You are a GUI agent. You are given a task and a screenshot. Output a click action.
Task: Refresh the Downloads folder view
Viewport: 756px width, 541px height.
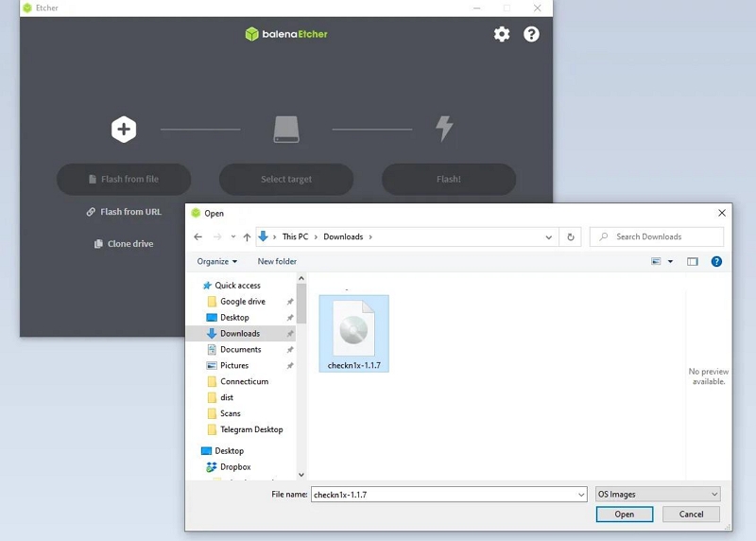[x=571, y=237]
